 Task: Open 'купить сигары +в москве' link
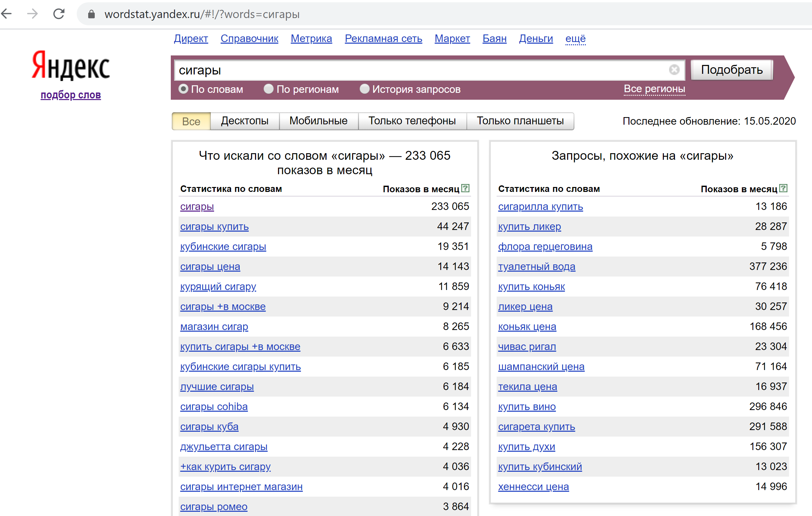pyautogui.click(x=240, y=347)
